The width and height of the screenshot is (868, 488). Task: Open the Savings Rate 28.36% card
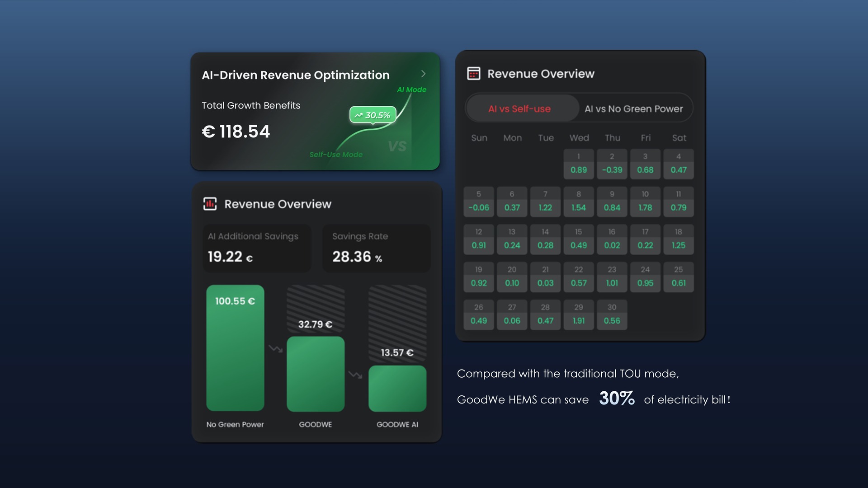[x=376, y=248]
